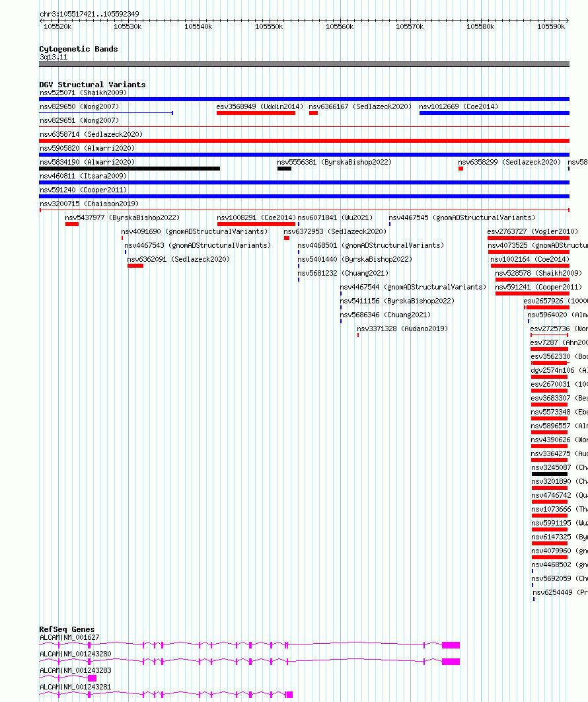Click the red bar under nsv1008291 (Coe2014)
Viewport: 588px width, 702px height.
click(x=256, y=224)
